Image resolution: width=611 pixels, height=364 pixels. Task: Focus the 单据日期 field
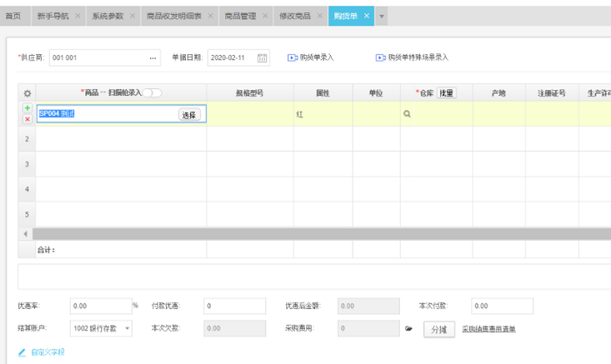[x=238, y=58]
